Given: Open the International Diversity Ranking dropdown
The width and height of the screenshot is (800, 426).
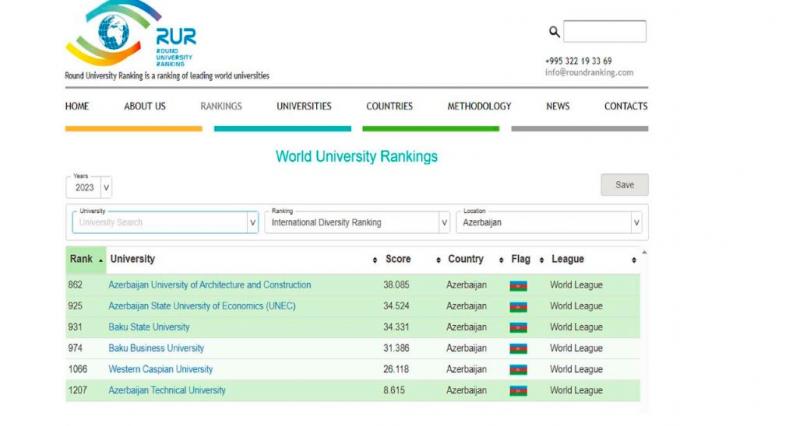Looking at the screenshot, I should [357, 222].
